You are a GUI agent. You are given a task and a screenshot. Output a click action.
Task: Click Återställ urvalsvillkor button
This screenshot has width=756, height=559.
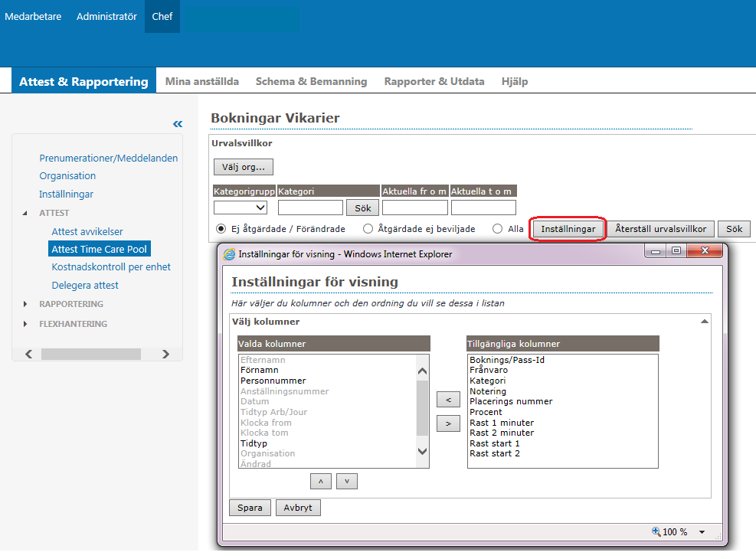[x=660, y=228]
